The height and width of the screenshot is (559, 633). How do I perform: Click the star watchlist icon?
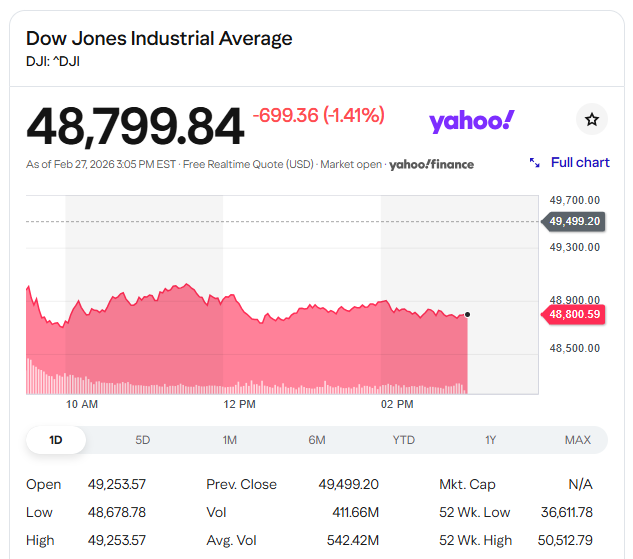point(592,120)
